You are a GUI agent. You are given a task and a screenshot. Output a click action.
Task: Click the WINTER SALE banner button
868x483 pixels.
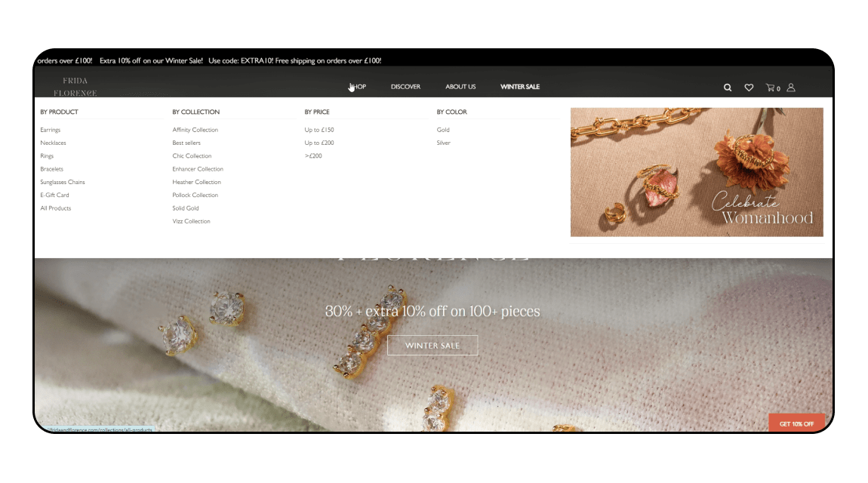pyautogui.click(x=432, y=345)
